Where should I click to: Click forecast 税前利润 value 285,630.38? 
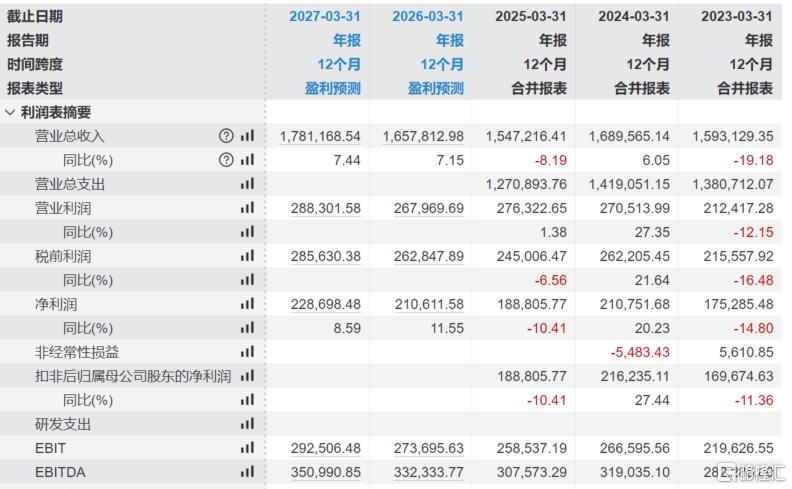tap(326, 256)
